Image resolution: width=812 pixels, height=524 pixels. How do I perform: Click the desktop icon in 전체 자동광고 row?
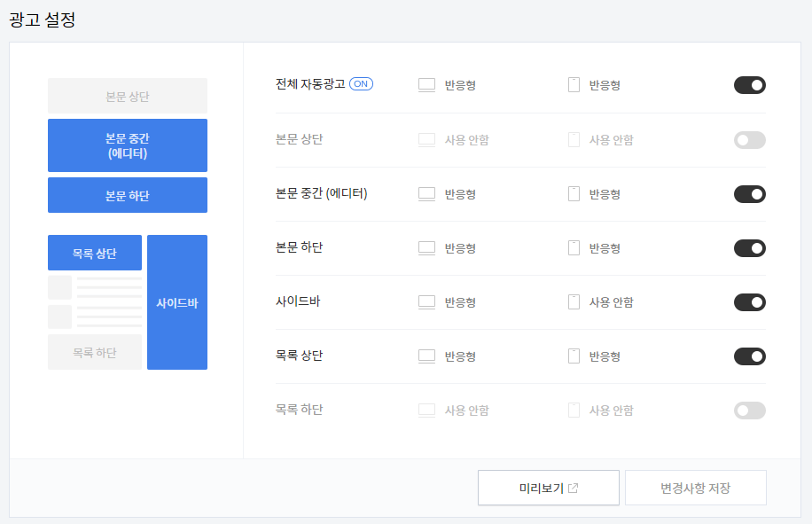pos(426,85)
